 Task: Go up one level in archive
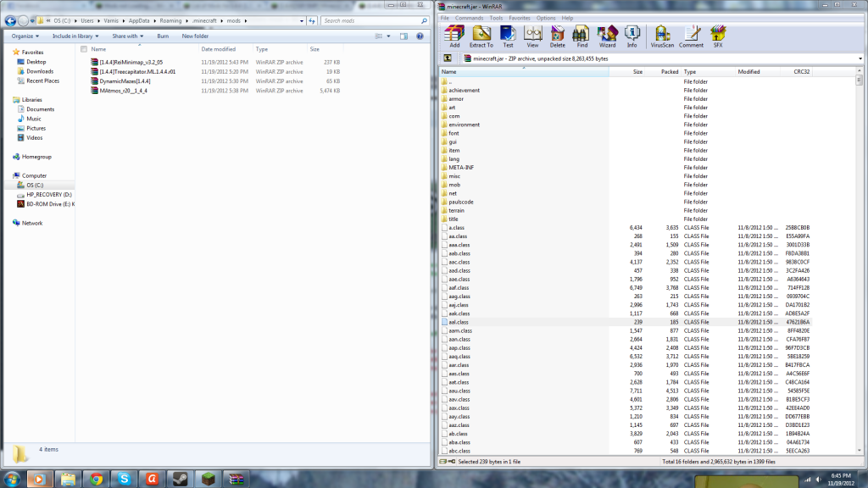(x=446, y=58)
